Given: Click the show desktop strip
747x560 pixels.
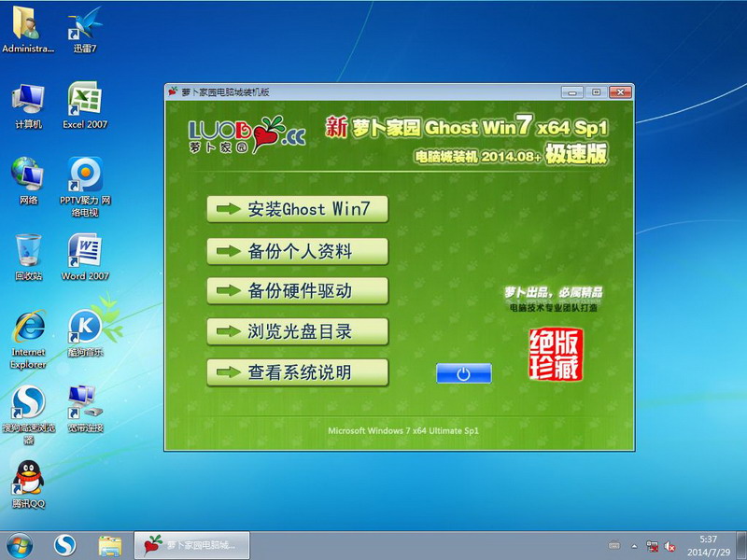Looking at the screenshot, I should (x=741, y=546).
